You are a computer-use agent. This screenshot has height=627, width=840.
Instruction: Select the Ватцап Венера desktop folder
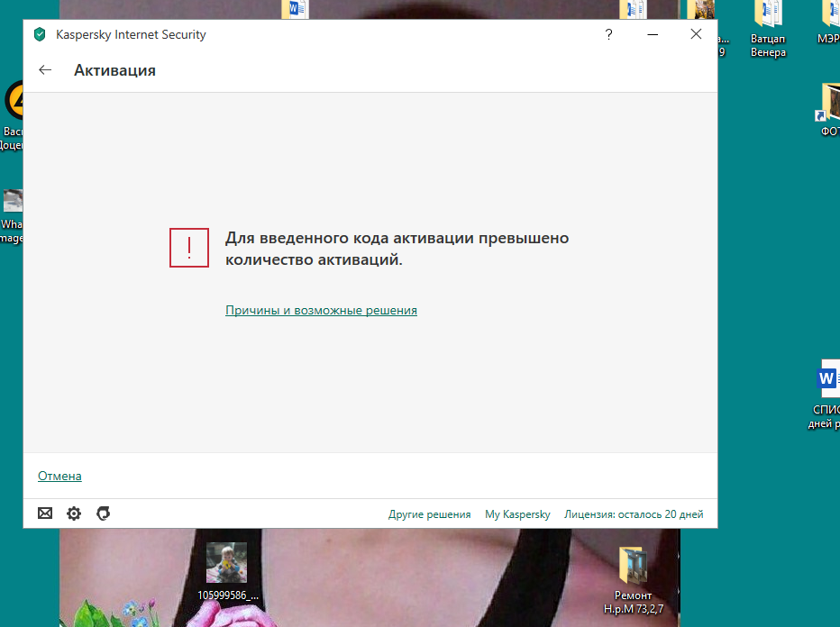768,30
